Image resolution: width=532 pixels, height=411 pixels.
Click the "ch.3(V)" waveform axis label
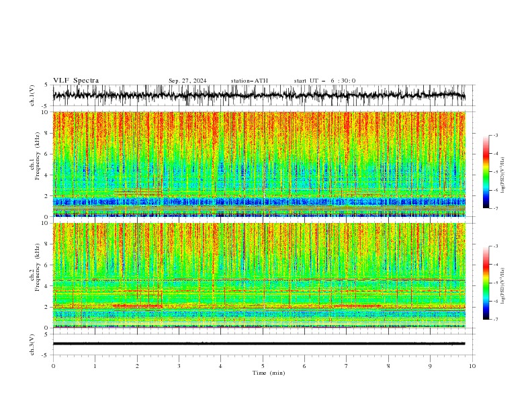point(32,345)
